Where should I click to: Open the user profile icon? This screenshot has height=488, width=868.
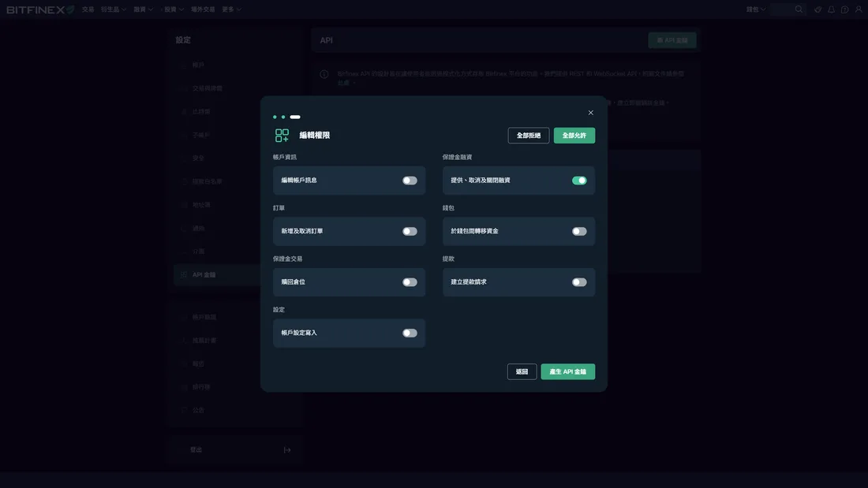click(859, 9)
